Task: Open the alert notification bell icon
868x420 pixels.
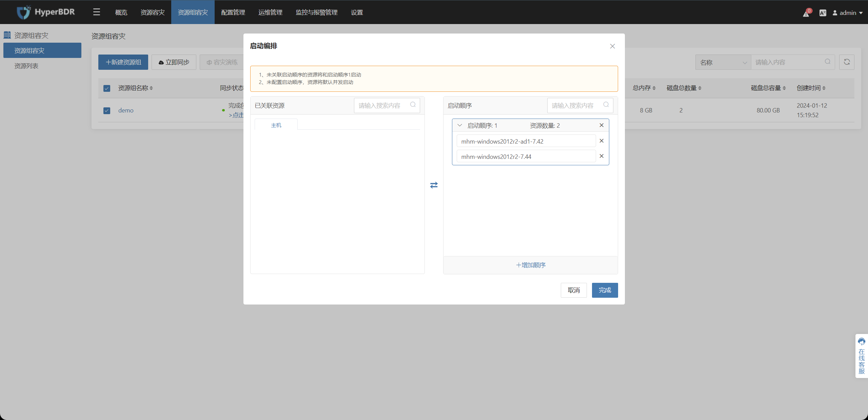Action: 806,13
